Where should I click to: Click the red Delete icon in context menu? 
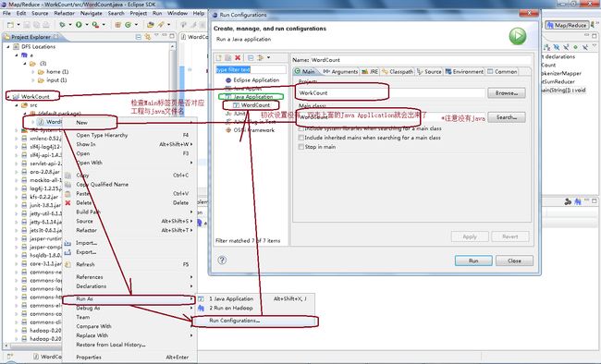coord(67,202)
